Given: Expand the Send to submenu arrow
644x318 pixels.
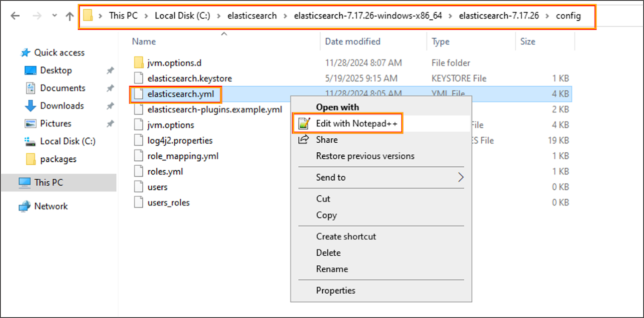Looking at the screenshot, I should point(461,177).
